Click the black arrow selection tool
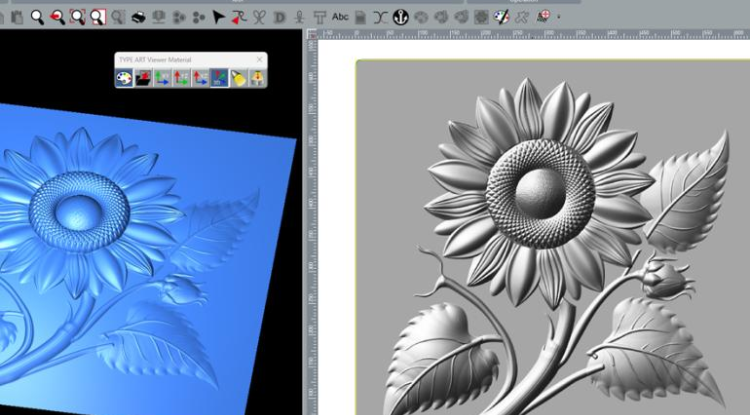 219,17
